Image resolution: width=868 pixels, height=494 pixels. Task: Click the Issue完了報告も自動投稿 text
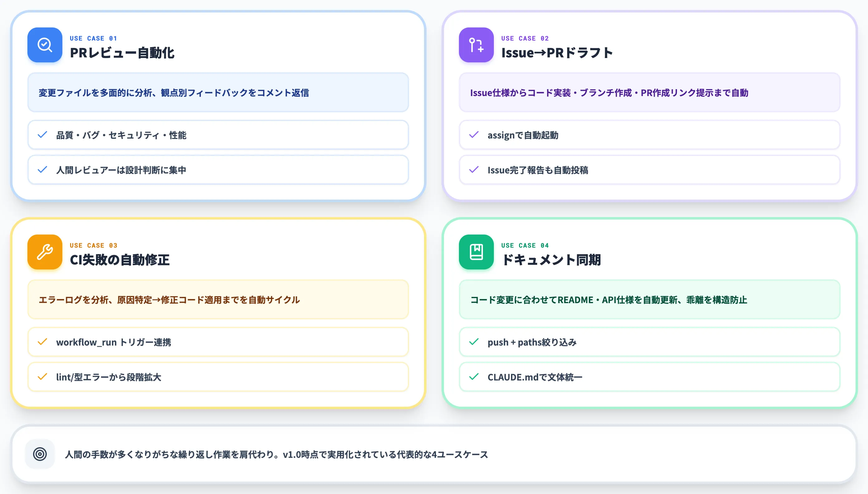coord(538,170)
